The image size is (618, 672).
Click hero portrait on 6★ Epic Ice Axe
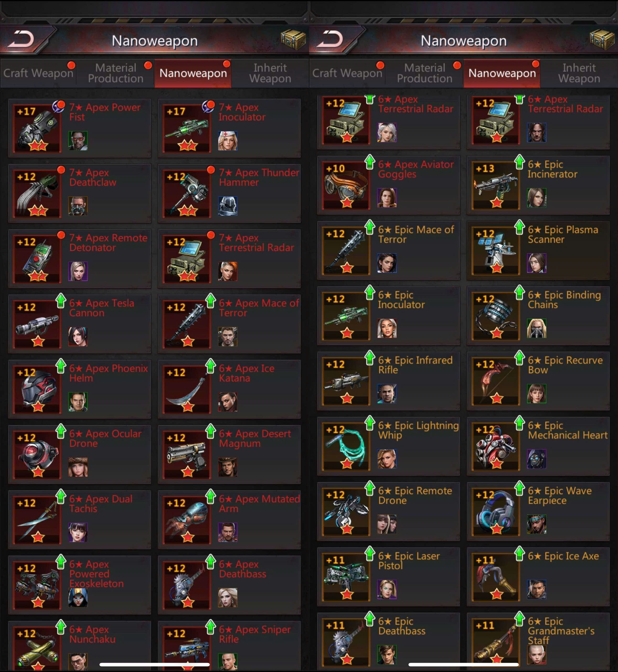(x=537, y=589)
